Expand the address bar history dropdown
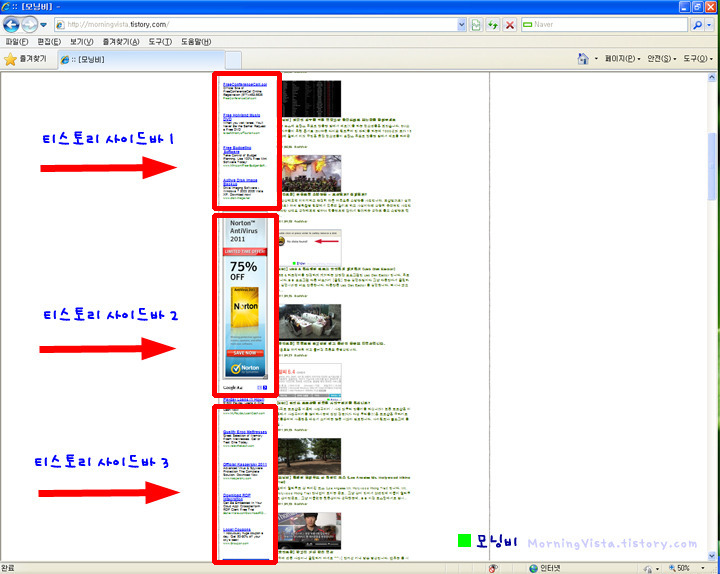This screenshot has height=574, width=720. [x=462, y=25]
